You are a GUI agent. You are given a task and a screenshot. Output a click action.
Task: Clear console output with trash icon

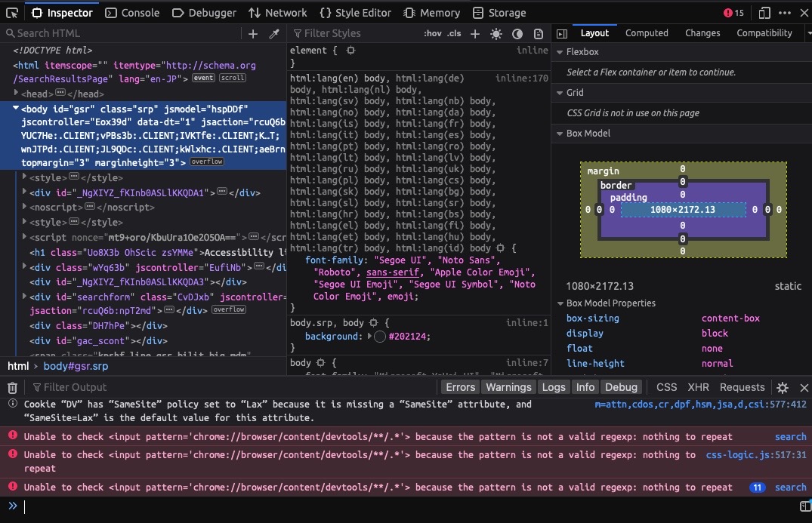point(12,387)
